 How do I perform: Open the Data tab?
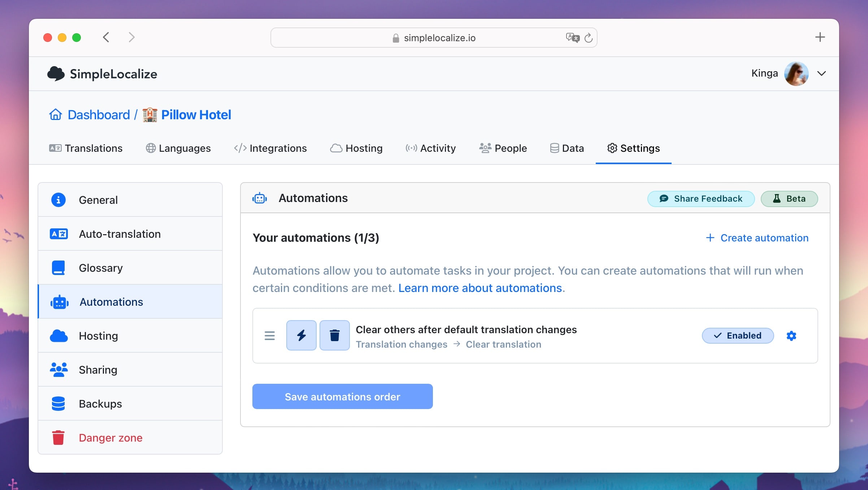tap(567, 148)
